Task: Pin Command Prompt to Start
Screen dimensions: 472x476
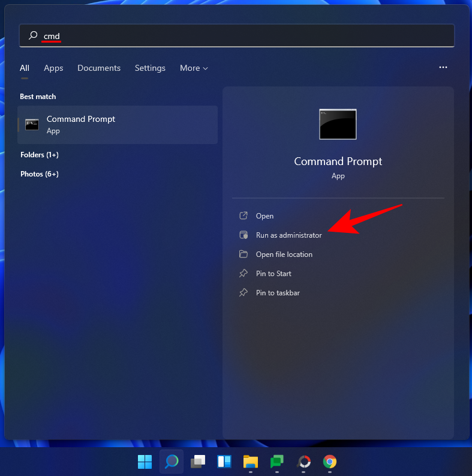Action: [273, 274]
